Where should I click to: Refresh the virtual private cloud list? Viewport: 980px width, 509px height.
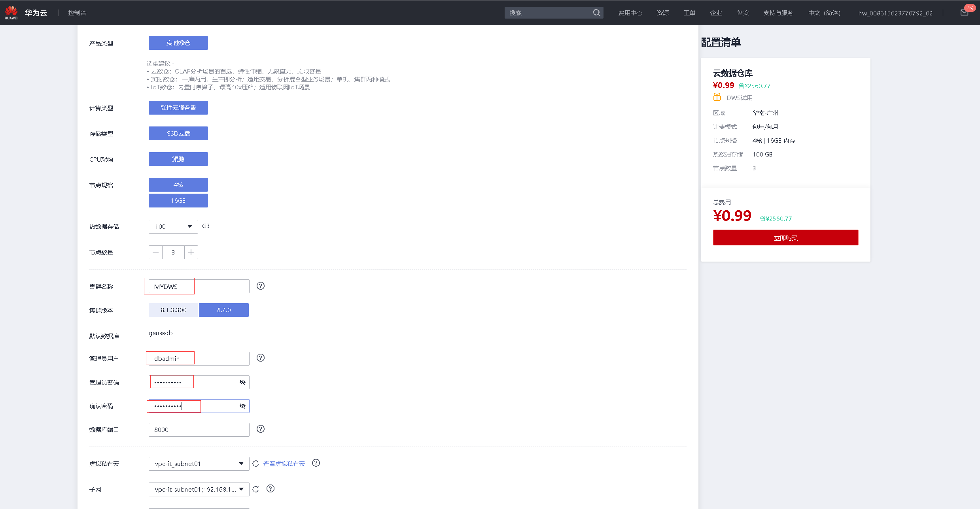pyautogui.click(x=255, y=464)
